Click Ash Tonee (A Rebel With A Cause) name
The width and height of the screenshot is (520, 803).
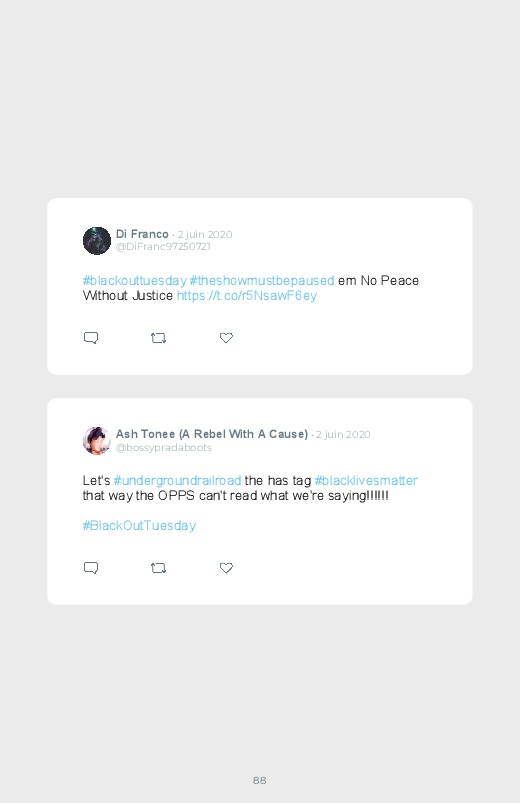point(212,434)
